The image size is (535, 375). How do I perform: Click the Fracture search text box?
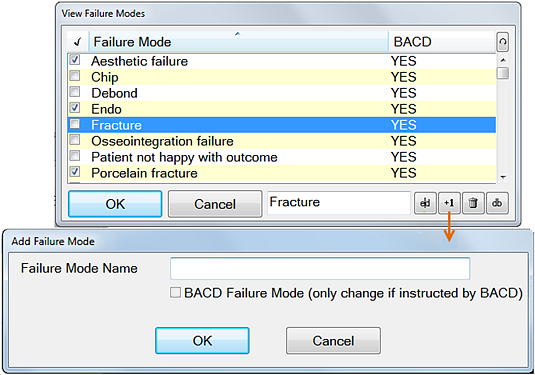coord(339,203)
